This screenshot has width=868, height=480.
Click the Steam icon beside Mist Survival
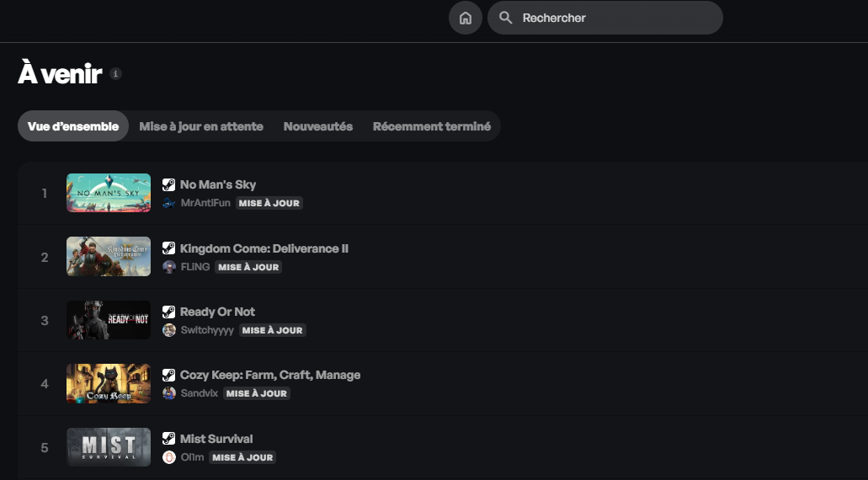click(169, 439)
